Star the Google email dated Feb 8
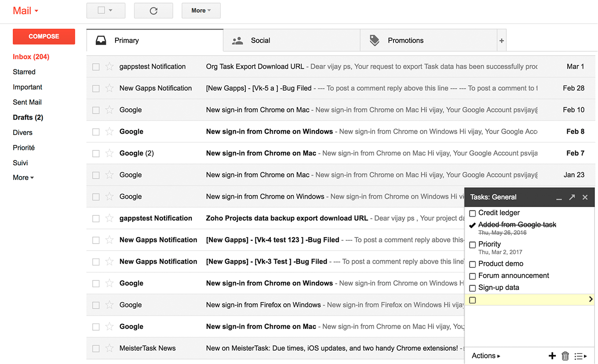 [109, 131]
